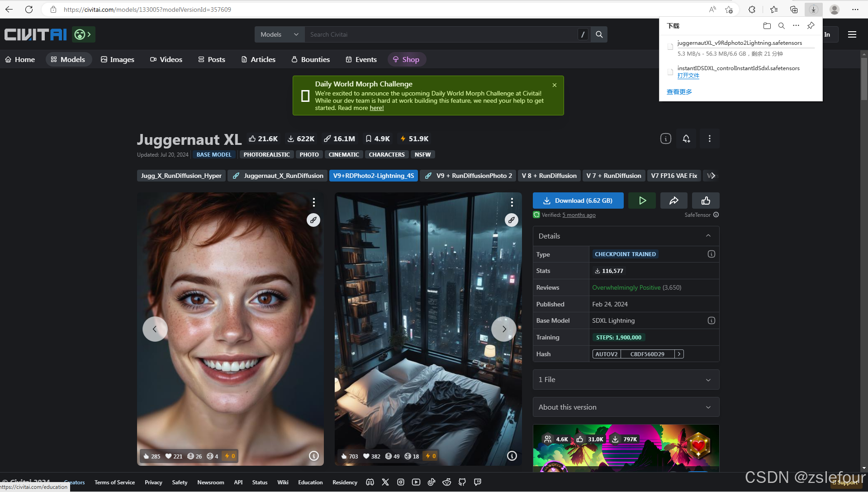Go to next gallery image arrow
The height and width of the screenshot is (492, 868).
click(x=504, y=329)
